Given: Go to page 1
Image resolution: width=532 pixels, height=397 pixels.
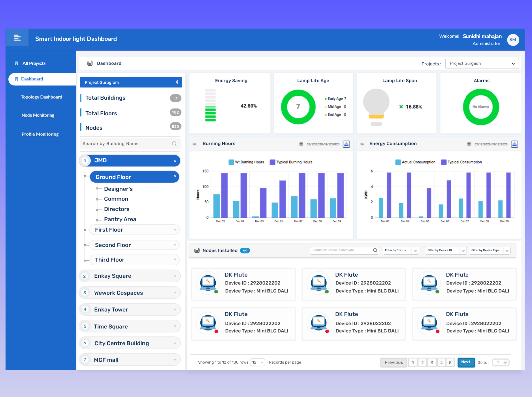Looking at the screenshot, I should tap(413, 362).
